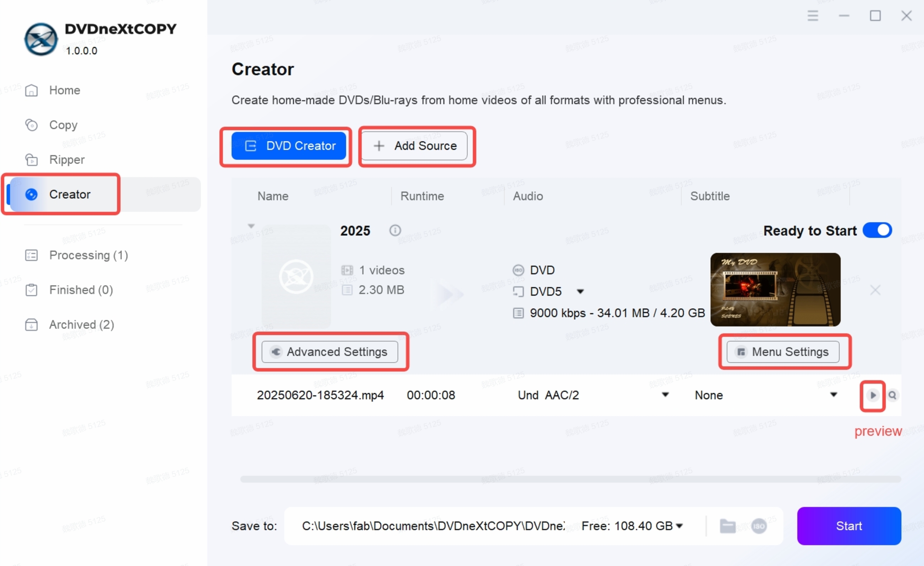Click the 20250620-185324.mp4 file name
924x566 pixels.
pyautogui.click(x=320, y=395)
